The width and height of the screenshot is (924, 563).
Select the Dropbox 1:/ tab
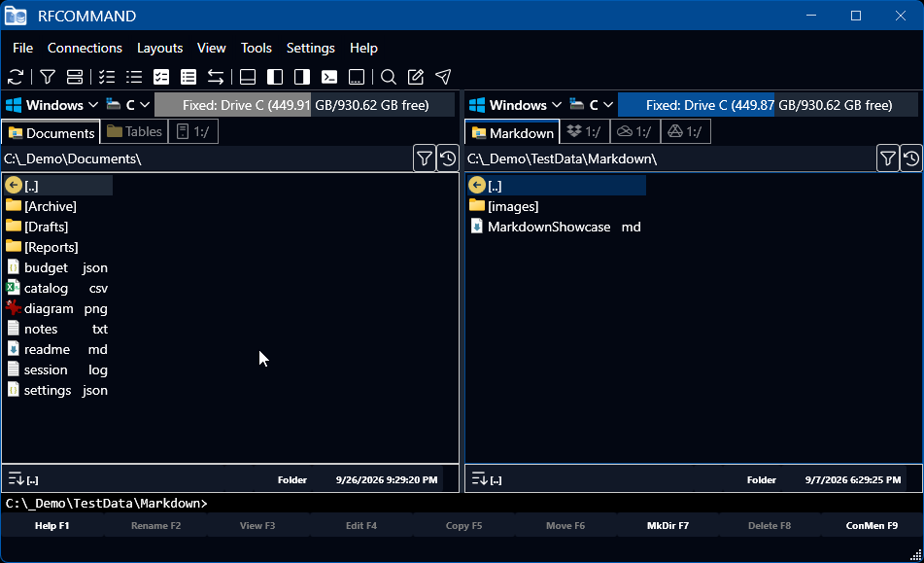584,131
